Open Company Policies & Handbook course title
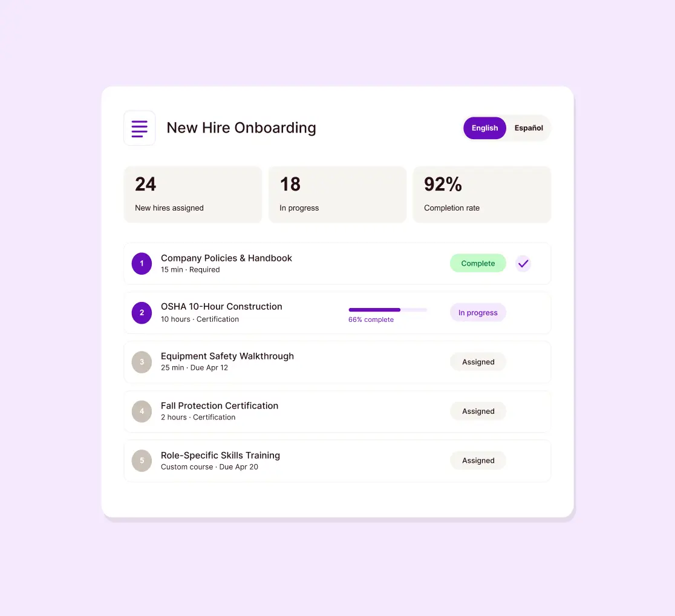Viewport: 675px width, 616px height. coord(226,258)
